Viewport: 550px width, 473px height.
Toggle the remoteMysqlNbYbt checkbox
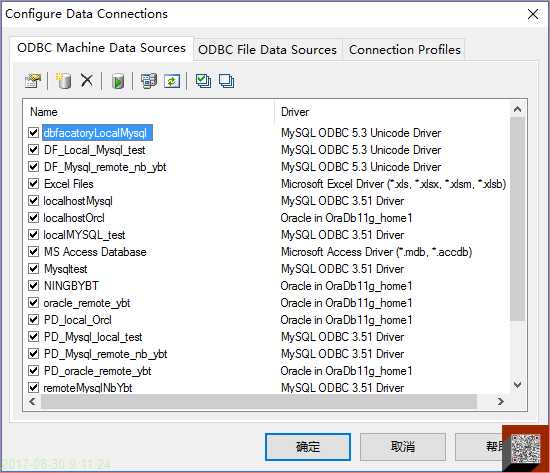click(33, 388)
